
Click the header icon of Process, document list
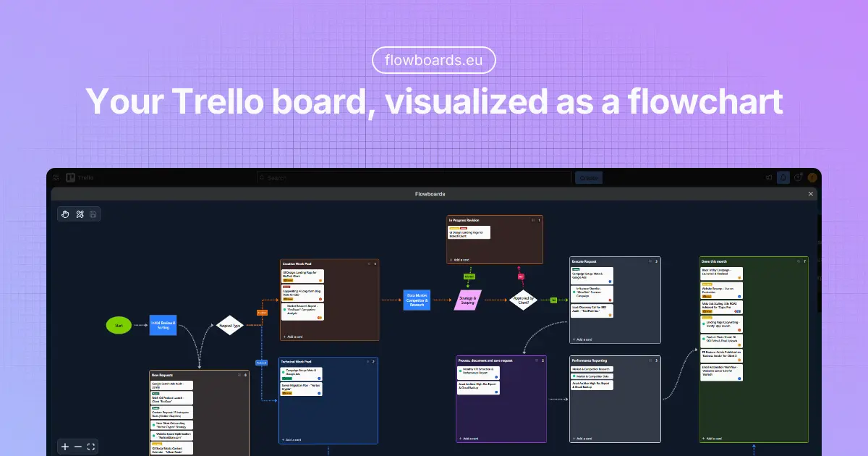(536, 360)
